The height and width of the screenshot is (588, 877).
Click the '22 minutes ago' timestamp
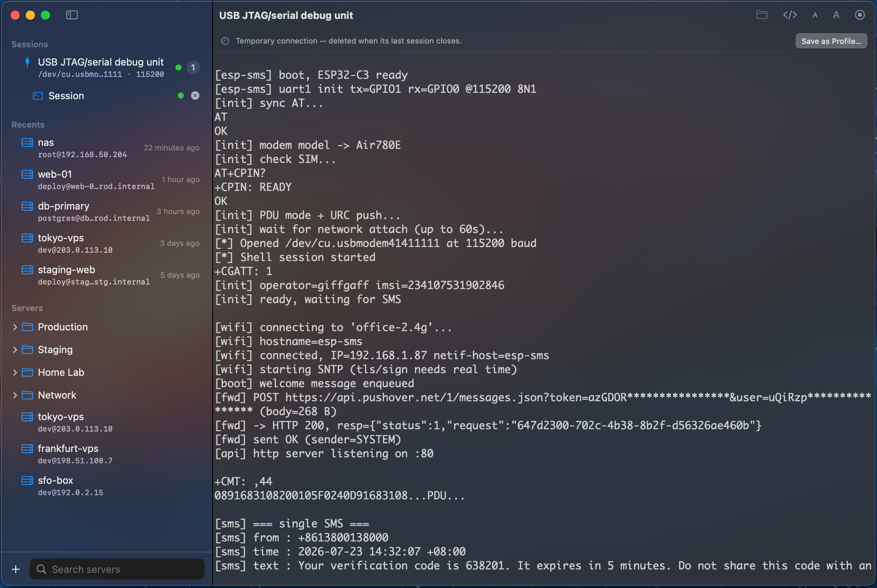172,148
